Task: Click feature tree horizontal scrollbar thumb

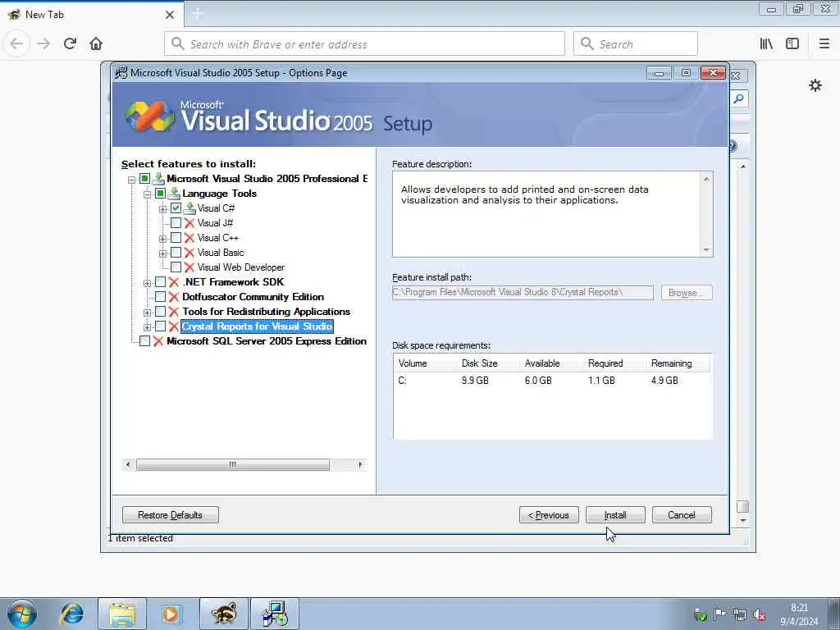Action: pos(232,464)
